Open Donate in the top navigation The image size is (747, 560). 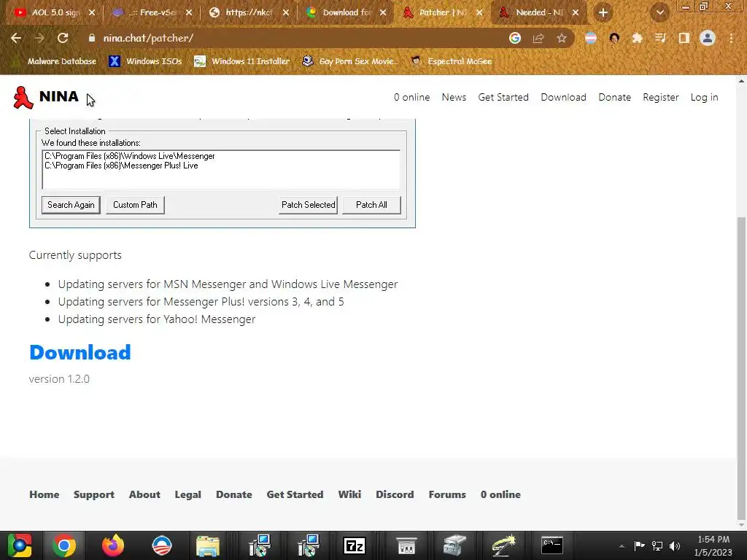point(614,97)
